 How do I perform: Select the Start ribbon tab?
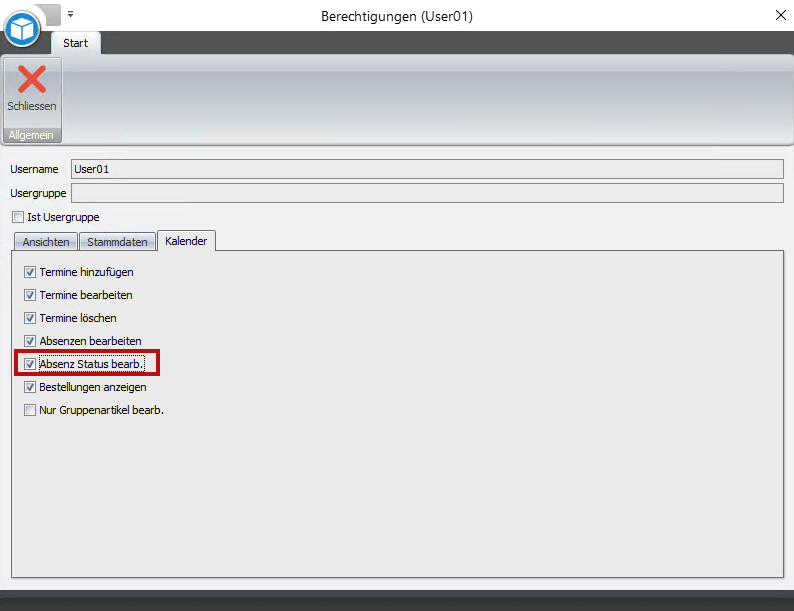coord(76,43)
